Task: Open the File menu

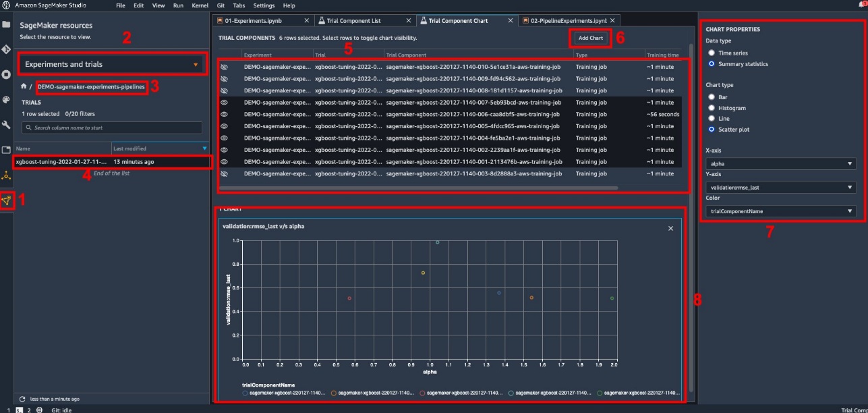Action: (121, 5)
